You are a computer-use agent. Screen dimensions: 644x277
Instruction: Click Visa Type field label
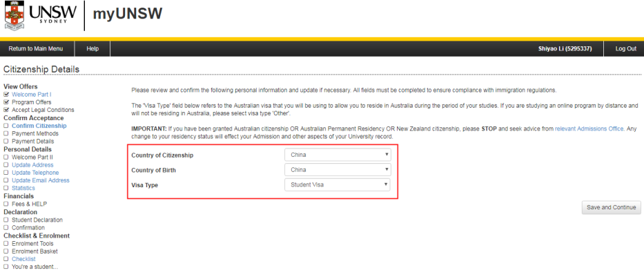[144, 185]
